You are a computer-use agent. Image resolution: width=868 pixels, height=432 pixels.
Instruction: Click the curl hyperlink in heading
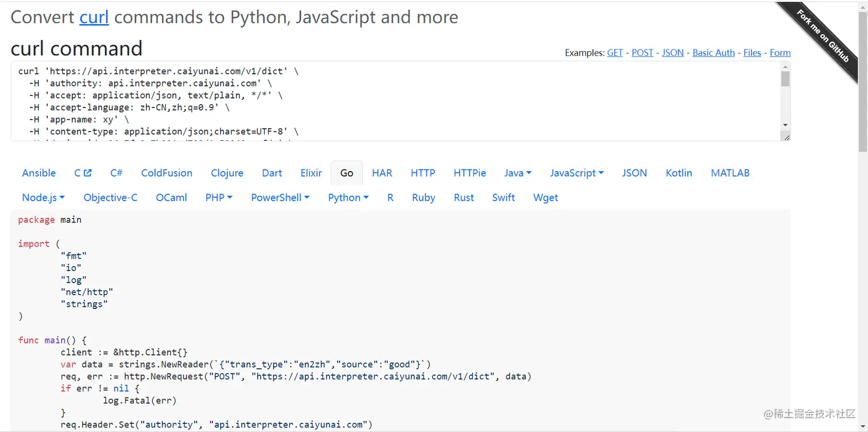94,17
